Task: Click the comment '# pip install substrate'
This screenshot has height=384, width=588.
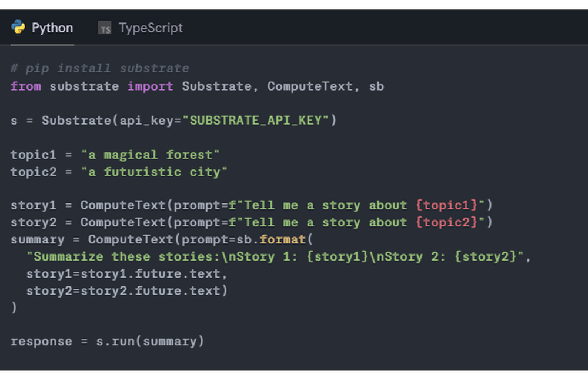Action: (100, 68)
